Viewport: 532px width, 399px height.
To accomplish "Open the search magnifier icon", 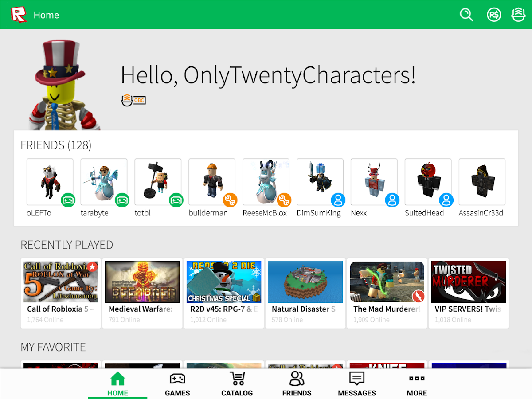I will [466, 15].
